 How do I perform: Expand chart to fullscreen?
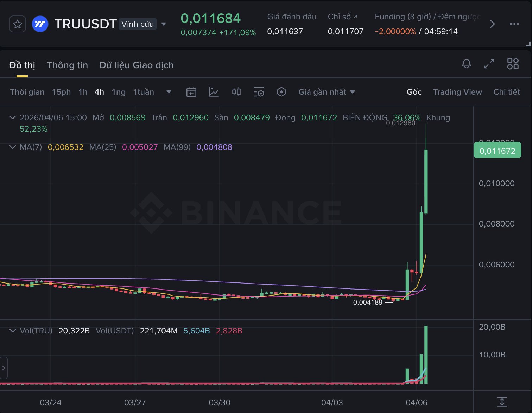tap(489, 64)
